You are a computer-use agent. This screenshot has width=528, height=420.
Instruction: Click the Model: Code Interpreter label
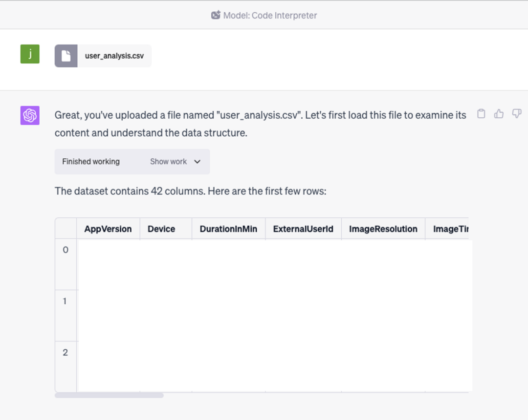(x=270, y=15)
